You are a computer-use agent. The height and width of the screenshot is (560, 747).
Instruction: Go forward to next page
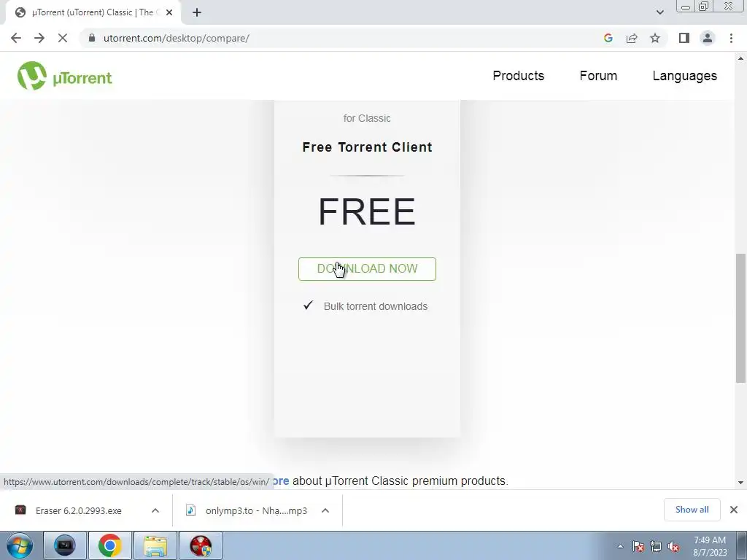click(x=39, y=38)
